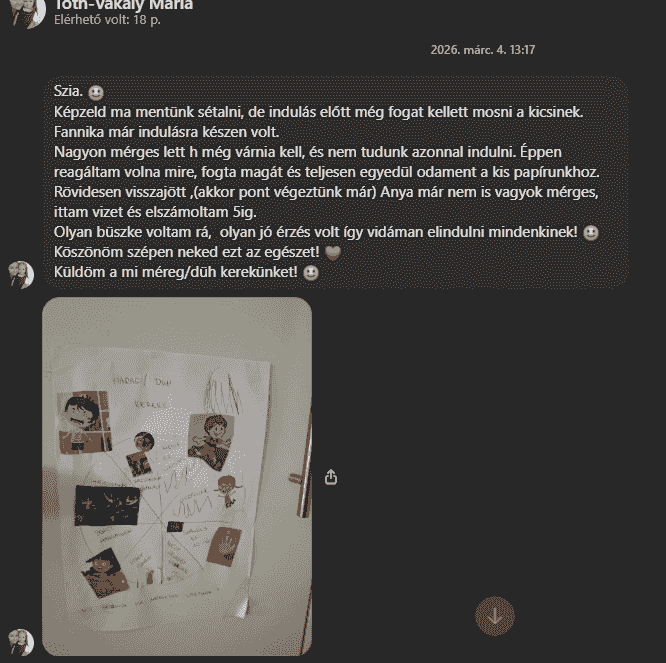This screenshot has height=663, width=666.
Task: Open contact name Tóth-Vakály Mária
Action: pyautogui.click(x=124, y=5)
